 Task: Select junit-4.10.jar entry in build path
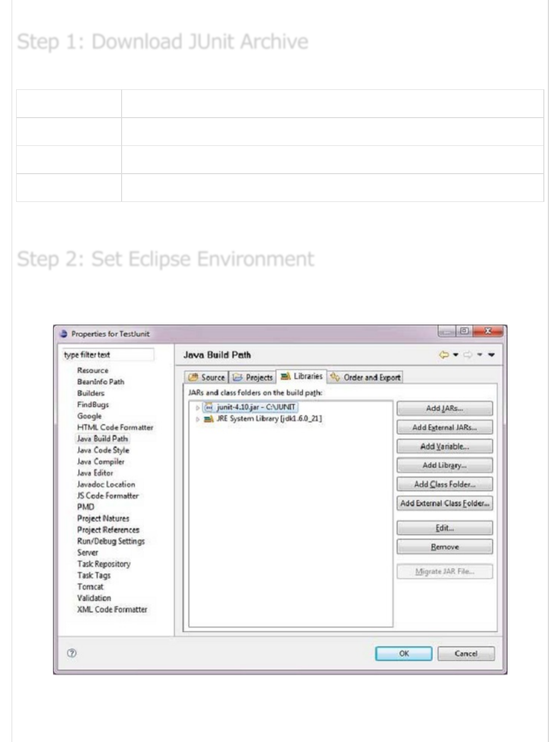[251, 407]
